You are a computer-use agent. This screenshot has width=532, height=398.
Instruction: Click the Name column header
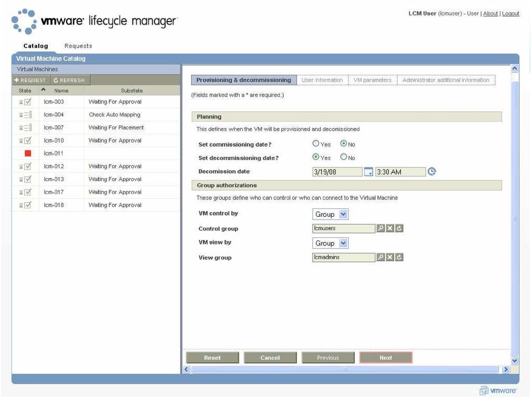click(x=61, y=90)
